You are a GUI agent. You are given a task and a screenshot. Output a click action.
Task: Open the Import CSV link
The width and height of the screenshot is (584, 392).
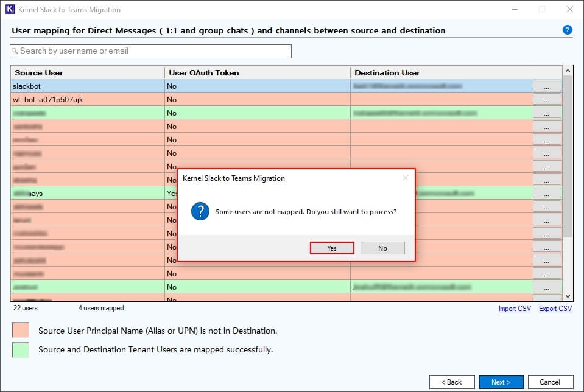pyautogui.click(x=515, y=309)
